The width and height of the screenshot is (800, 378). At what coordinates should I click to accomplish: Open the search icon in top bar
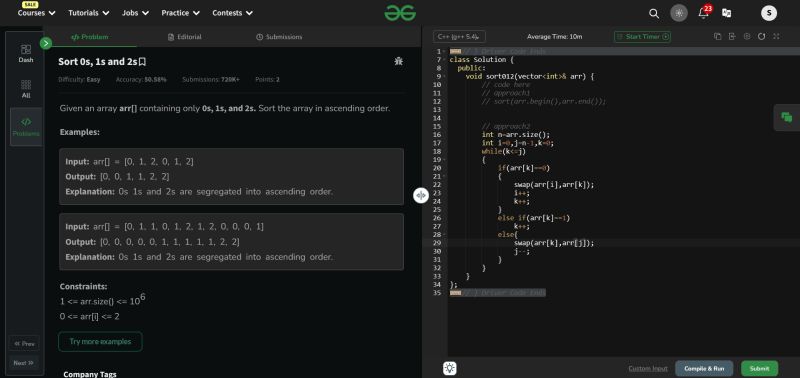(654, 13)
